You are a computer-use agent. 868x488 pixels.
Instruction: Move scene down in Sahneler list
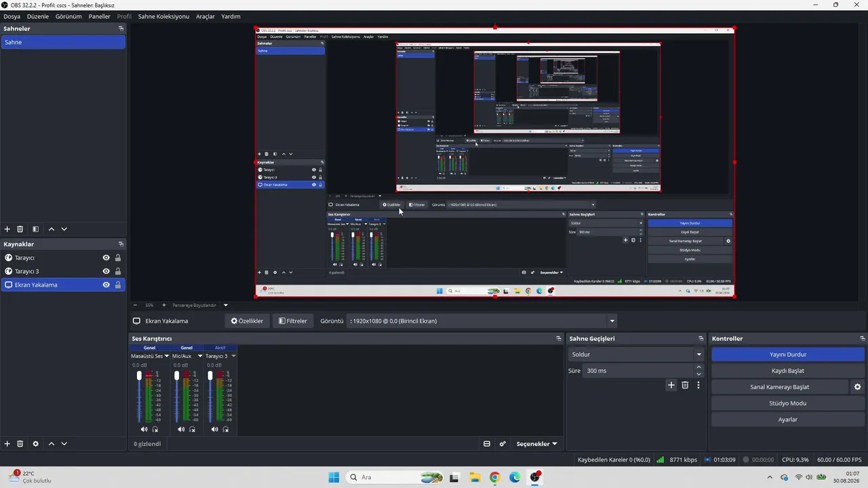point(64,229)
